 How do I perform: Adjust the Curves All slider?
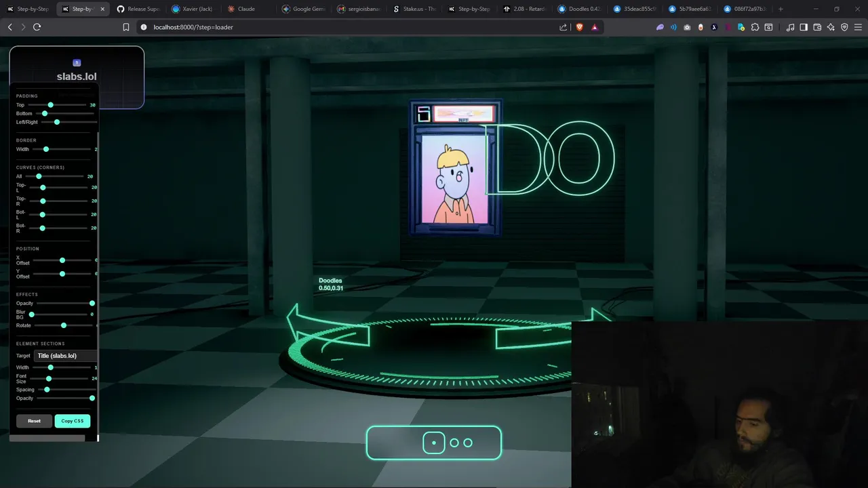[54, 176]
